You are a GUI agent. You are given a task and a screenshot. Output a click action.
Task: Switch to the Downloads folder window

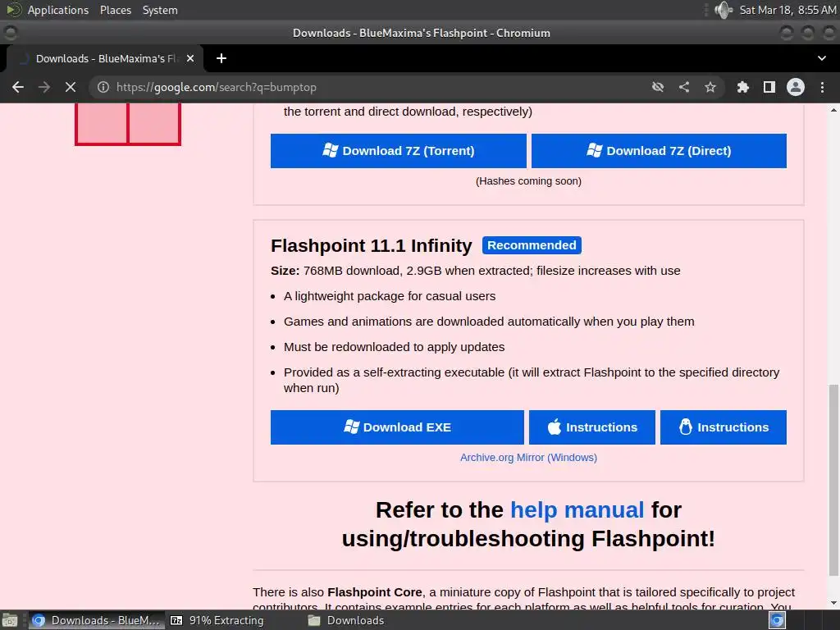347,620
